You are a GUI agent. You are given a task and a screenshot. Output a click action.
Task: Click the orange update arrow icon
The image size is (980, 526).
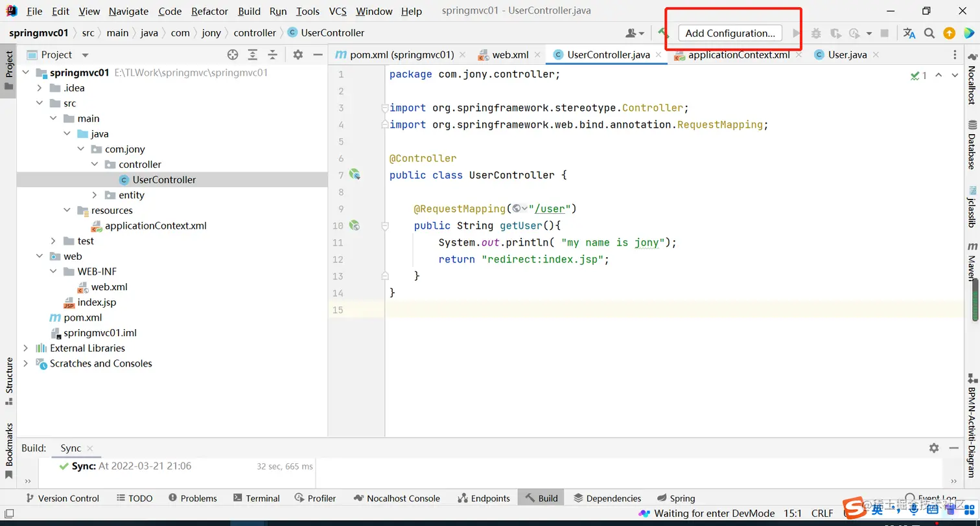tap(949, 33)
